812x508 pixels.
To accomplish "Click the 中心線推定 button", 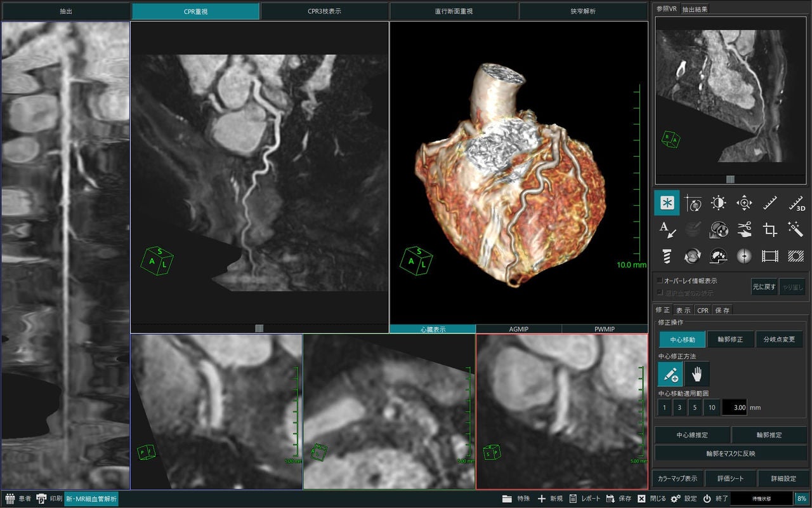I will click(x=692, y=435).
